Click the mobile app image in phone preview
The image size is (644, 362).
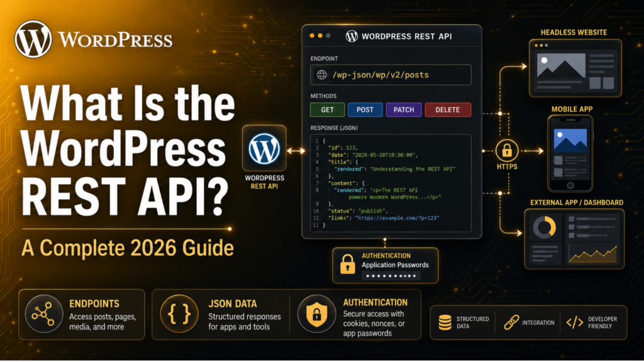click(570, 140)
